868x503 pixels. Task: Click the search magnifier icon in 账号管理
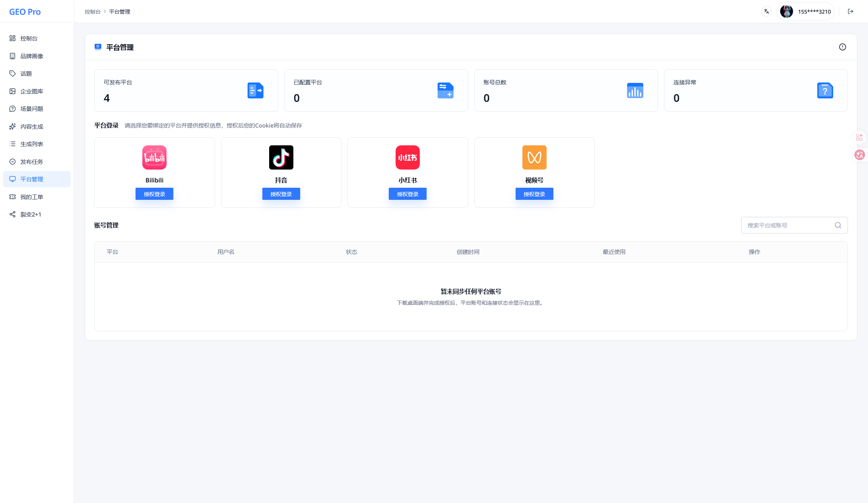point(838,225)
